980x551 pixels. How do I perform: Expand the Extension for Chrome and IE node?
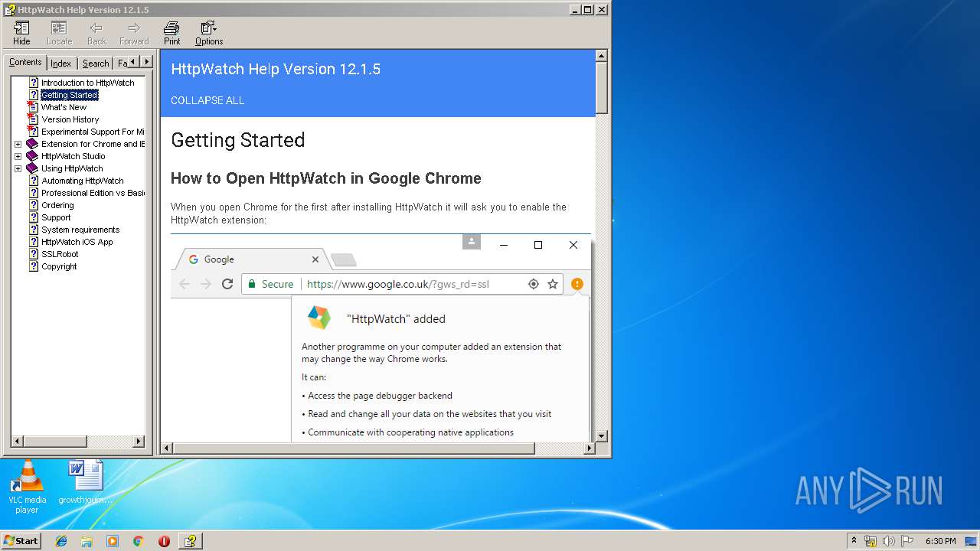click(18, 144)
